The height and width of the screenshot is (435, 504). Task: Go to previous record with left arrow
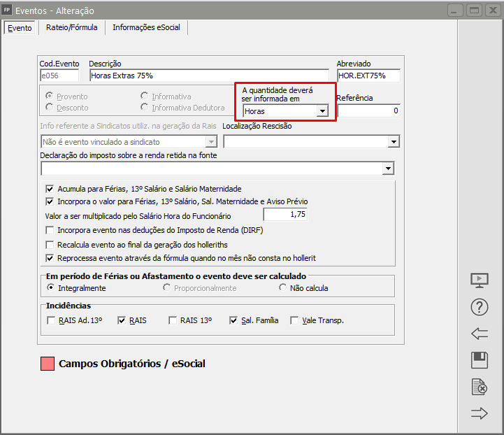[480, 334]
